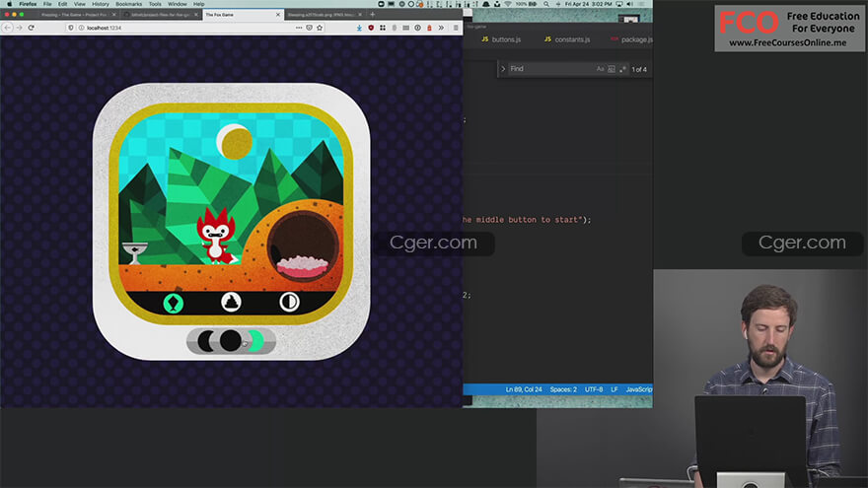Open the Tools menu
This screenshot has width=868, height=488.
tap(155, 4)
